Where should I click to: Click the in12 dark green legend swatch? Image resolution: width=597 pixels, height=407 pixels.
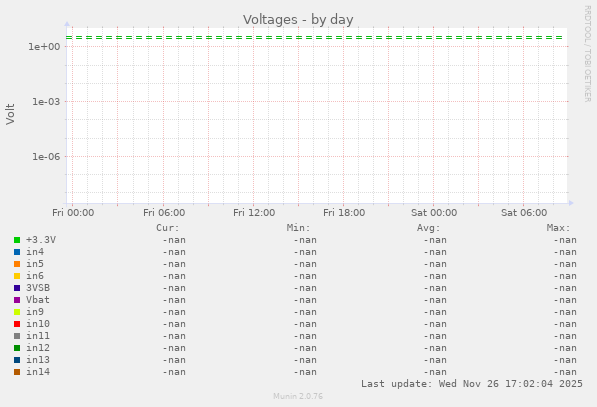click(17, 348)
